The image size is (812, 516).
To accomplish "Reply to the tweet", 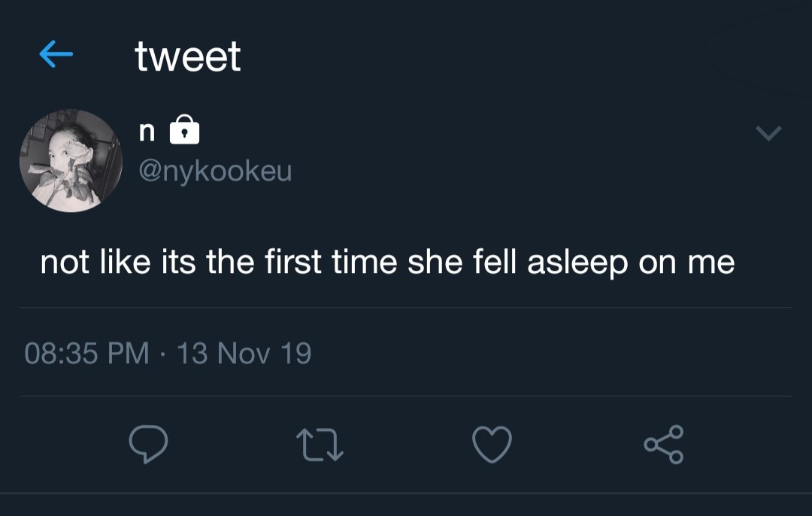I will click(x=147, y=444).
